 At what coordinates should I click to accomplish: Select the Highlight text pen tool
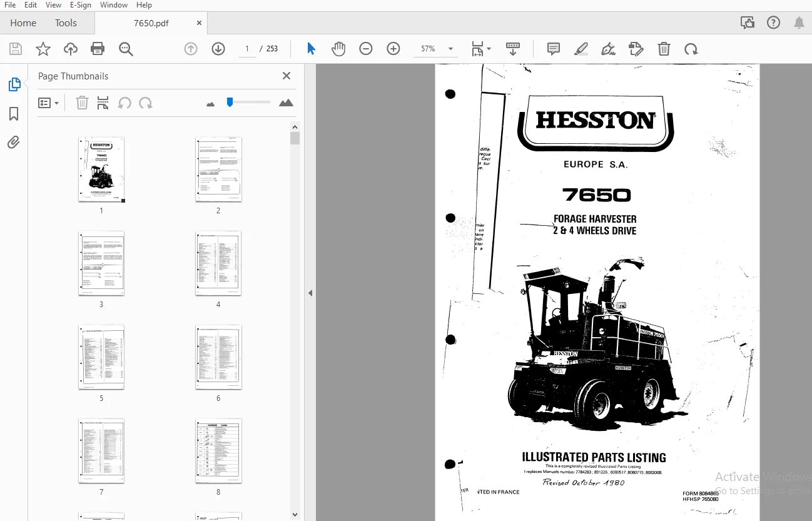tap(581, 49)
